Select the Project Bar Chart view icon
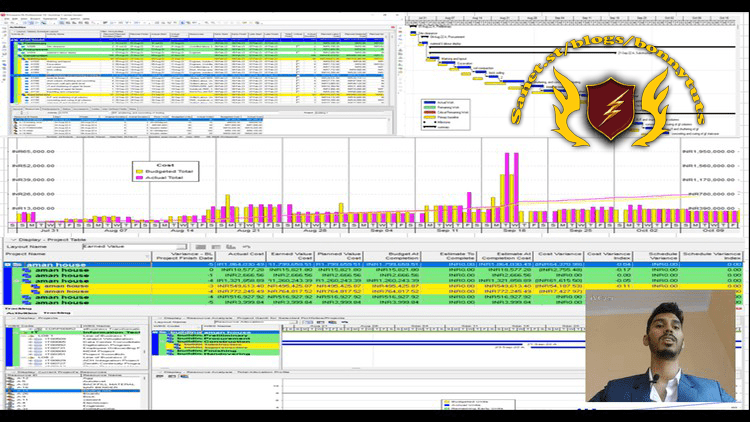The width and height of the screenshot is (750, 422). [x=216, y=247]
